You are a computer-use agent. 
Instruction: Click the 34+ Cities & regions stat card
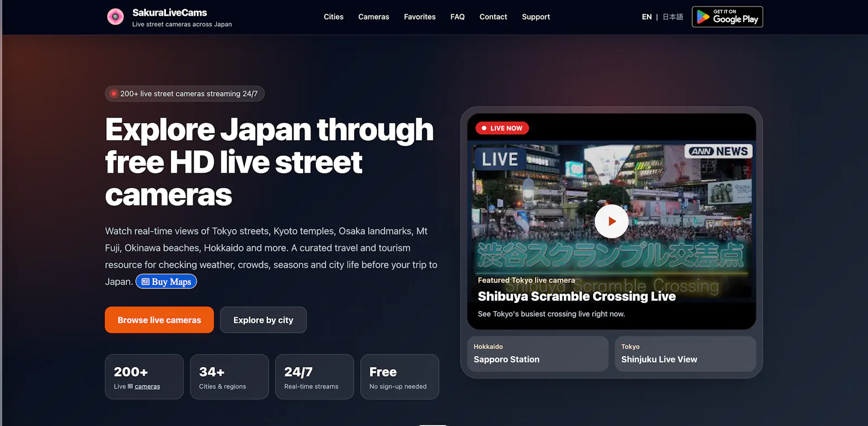(229, 377)
